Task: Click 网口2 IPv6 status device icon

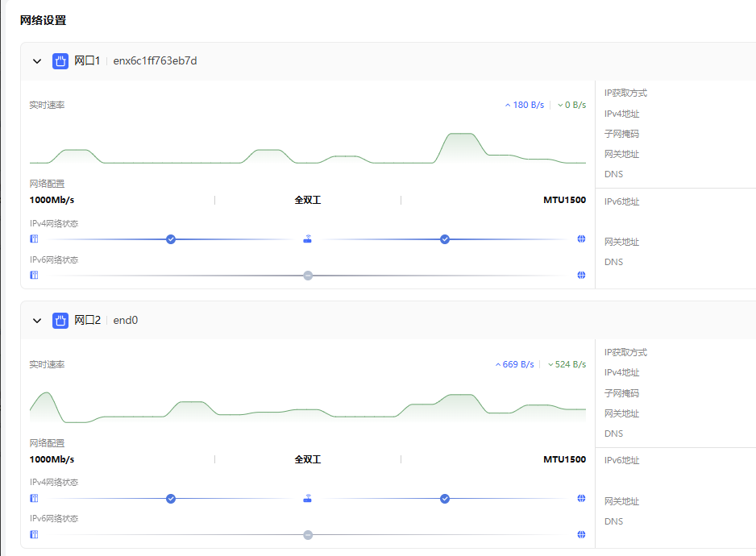Action: pyautogui.click(x=34, y=534)
